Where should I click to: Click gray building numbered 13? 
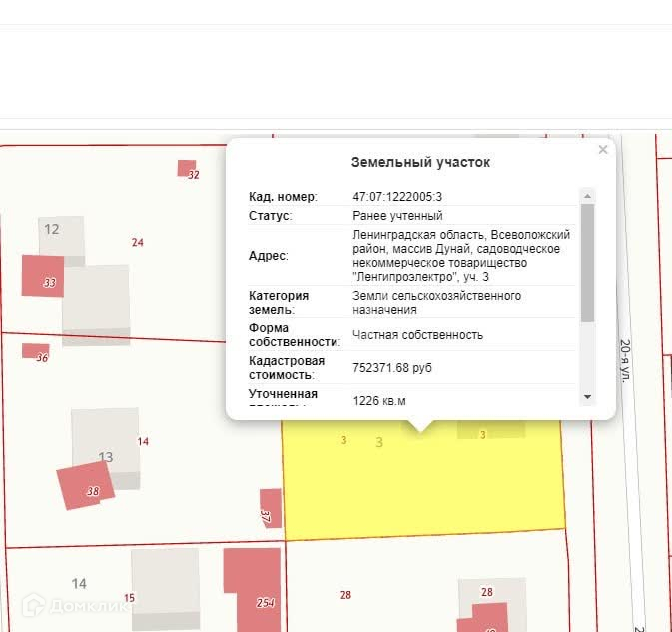pos(106,447)
